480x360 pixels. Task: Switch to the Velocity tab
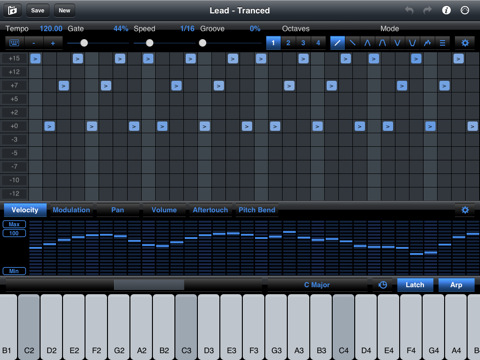(x=25, y=210)
